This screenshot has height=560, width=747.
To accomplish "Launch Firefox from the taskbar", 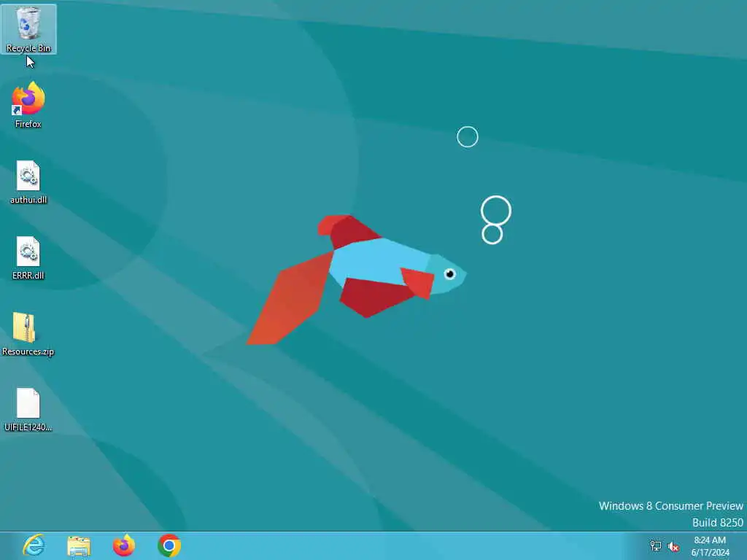I will (124, 545).
